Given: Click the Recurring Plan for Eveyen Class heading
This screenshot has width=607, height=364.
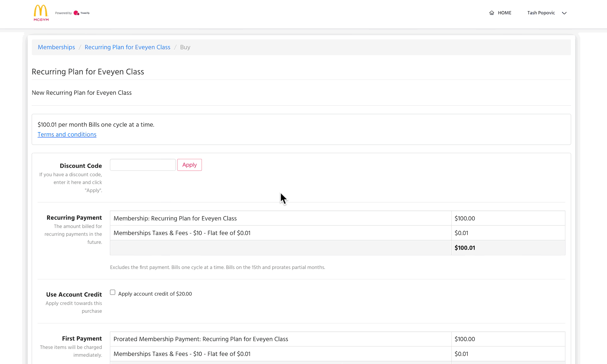Looking at the screenshot, I should (88, 72).
